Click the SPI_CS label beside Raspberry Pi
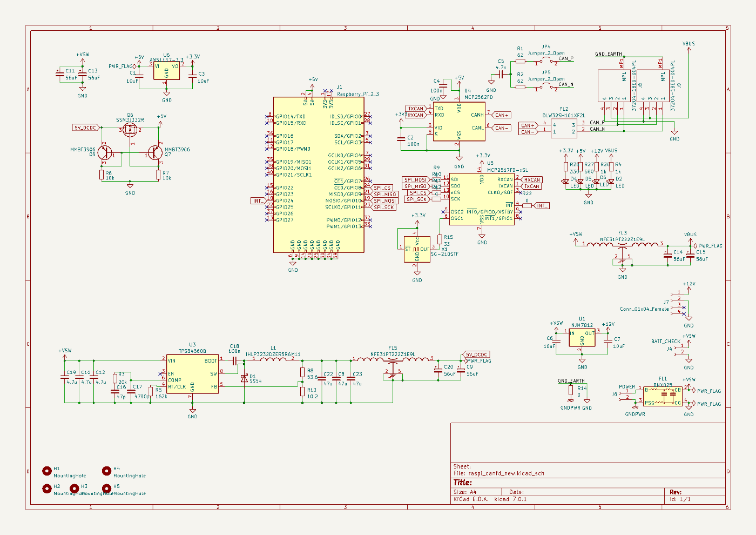The height and width of the screenshot is (535, 756). (x=382, y=188)
